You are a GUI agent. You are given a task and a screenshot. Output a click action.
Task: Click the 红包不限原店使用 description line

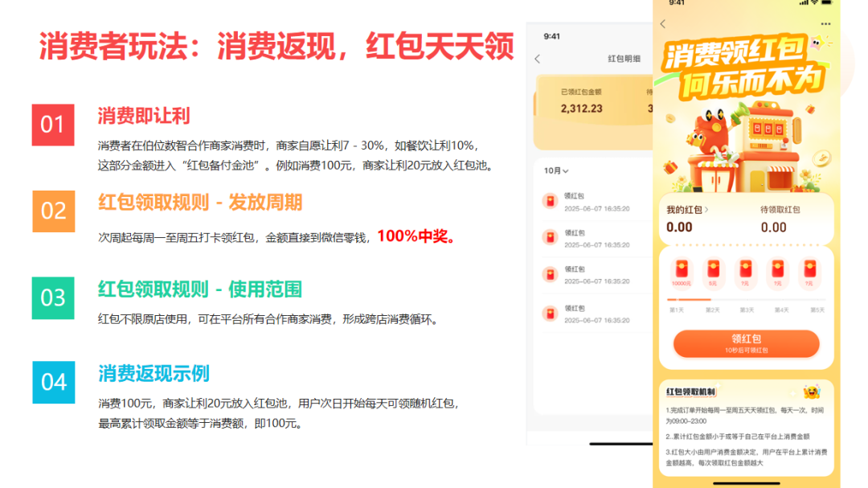(x=268, y=320)
